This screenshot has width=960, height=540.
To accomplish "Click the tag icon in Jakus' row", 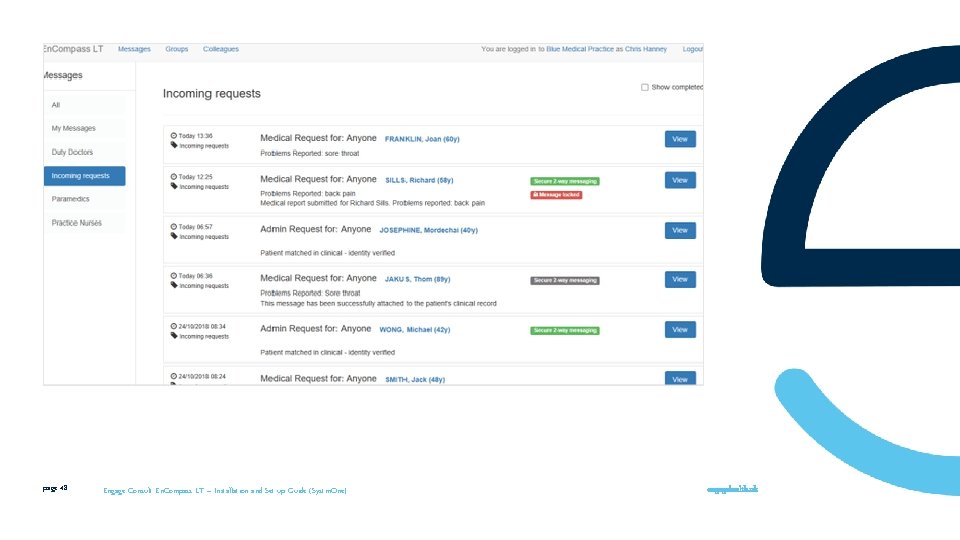I will (174, 285).
